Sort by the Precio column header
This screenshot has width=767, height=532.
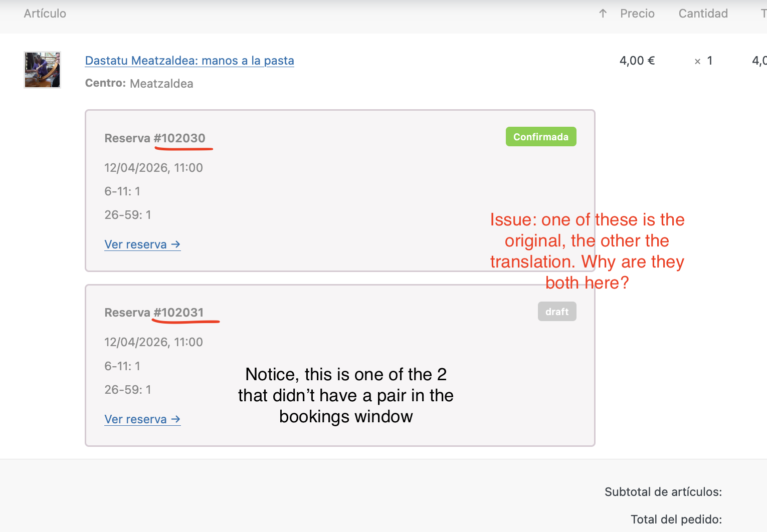[637, 14]
